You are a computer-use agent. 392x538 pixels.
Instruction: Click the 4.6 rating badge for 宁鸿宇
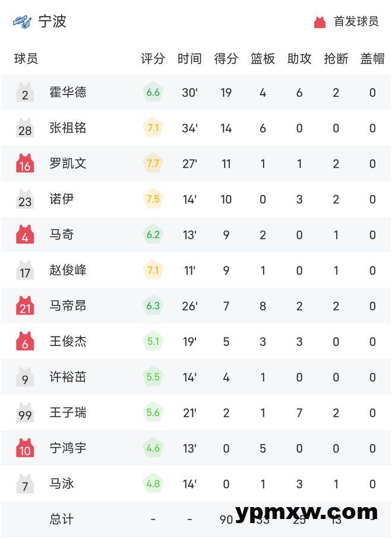153,448
